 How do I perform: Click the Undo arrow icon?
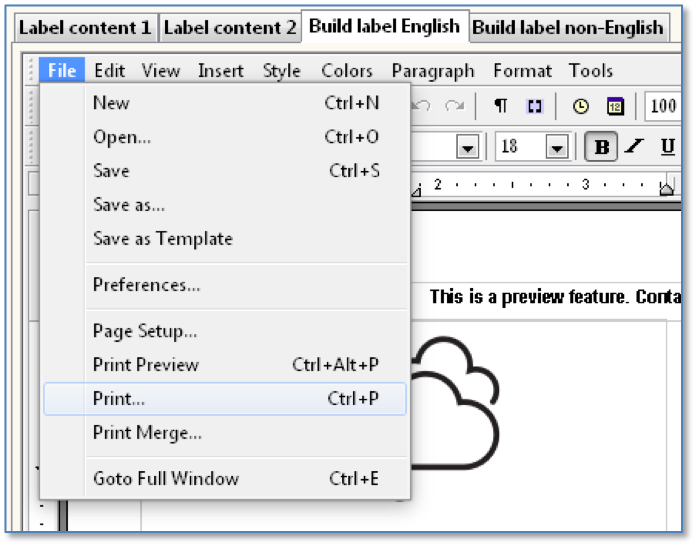click(421, 106)
